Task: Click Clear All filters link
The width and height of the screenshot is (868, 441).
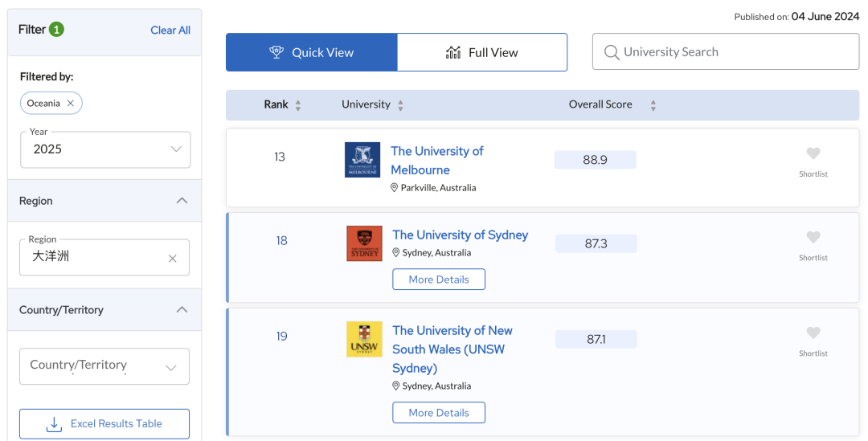Action: tap(170, 31)
